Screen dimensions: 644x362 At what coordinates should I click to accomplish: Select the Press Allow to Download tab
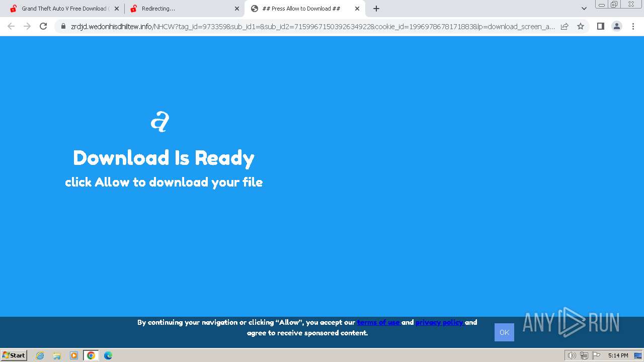[x=304, y=9]
